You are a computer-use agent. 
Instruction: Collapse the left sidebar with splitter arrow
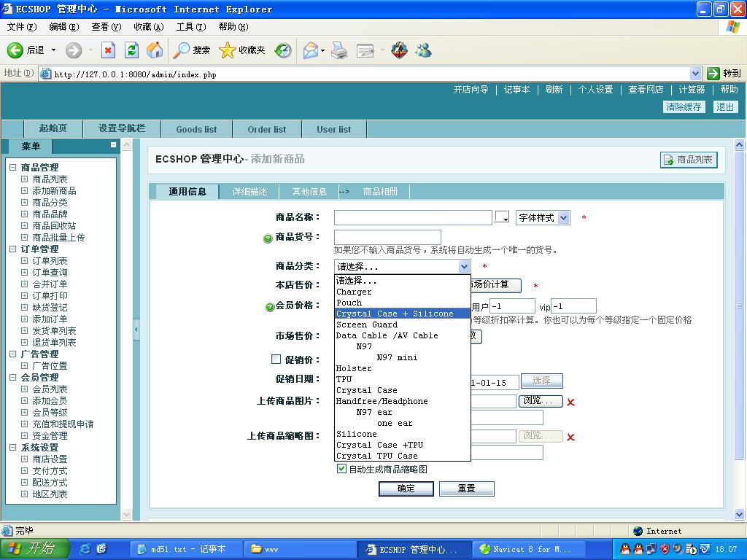(136, 330)
